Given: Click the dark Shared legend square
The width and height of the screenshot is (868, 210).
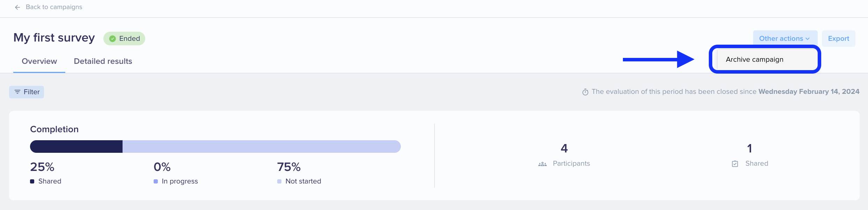Looking at the screenshot, I should coord(32,181).
